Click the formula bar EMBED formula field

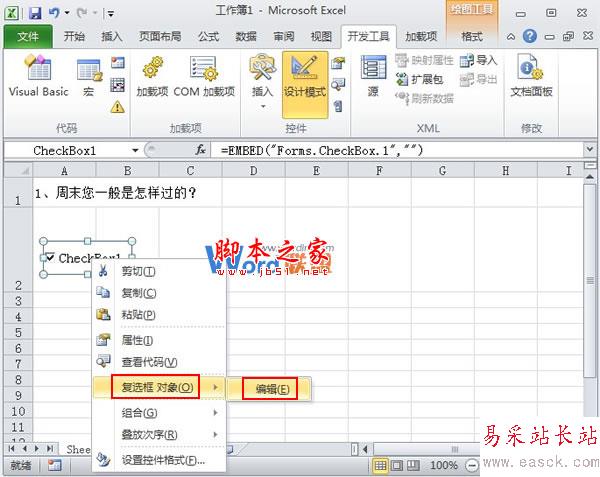pos(396,150)
